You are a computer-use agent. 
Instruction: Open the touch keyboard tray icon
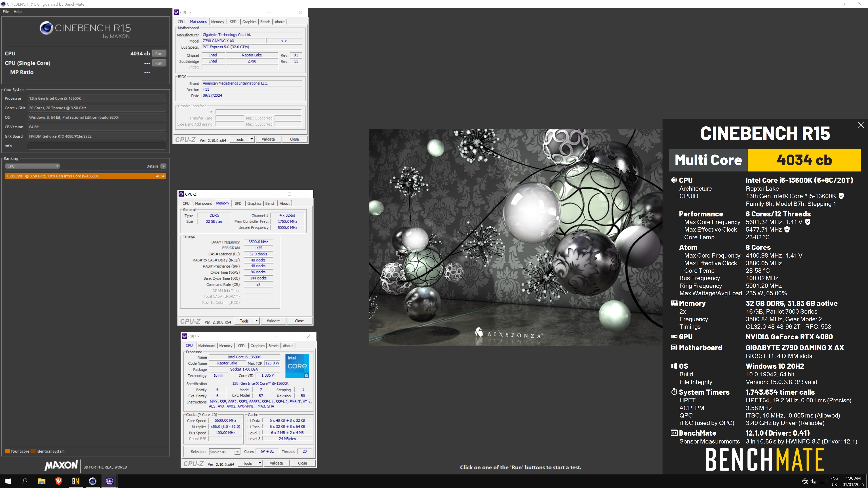[x=823, y=481]
